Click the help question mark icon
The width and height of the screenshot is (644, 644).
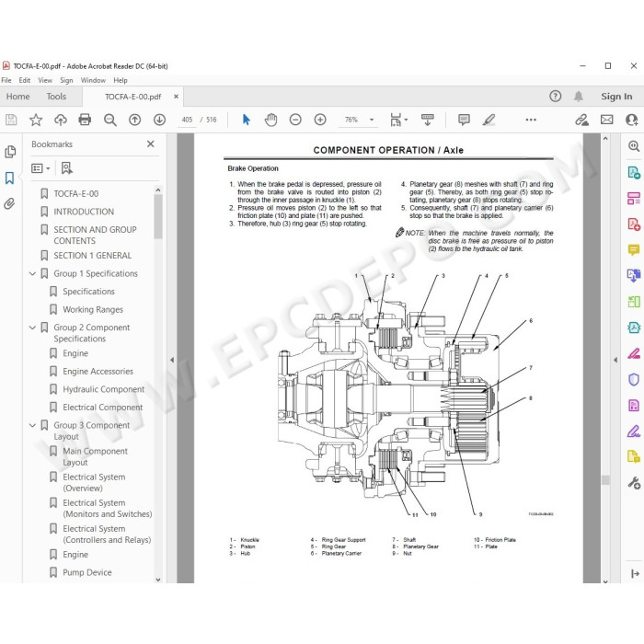click(x=556, y=97)
